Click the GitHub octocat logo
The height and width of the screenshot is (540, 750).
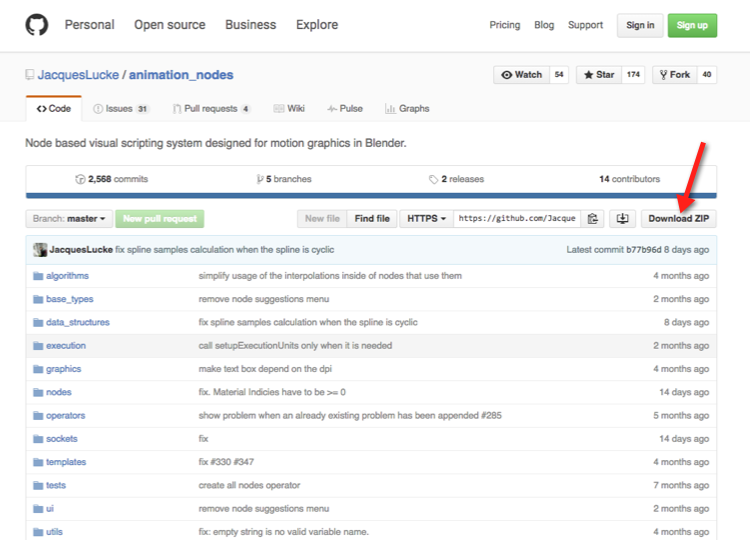tap(37, 25)
